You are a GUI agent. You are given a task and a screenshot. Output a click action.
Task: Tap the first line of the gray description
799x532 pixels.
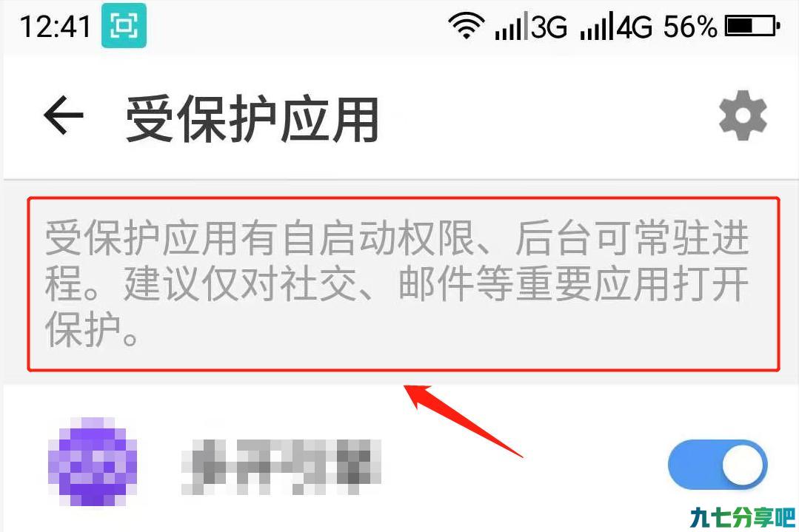pyautogui.click(x=397, y=238)
